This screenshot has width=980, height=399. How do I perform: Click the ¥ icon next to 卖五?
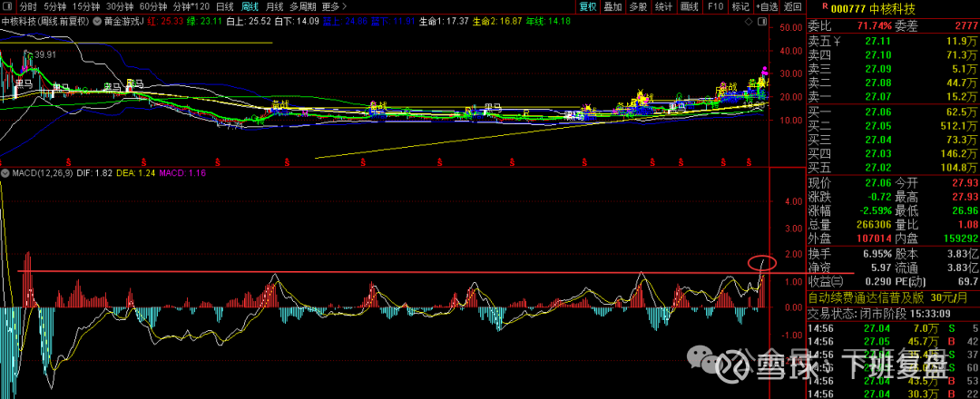[x=837, y=41]
